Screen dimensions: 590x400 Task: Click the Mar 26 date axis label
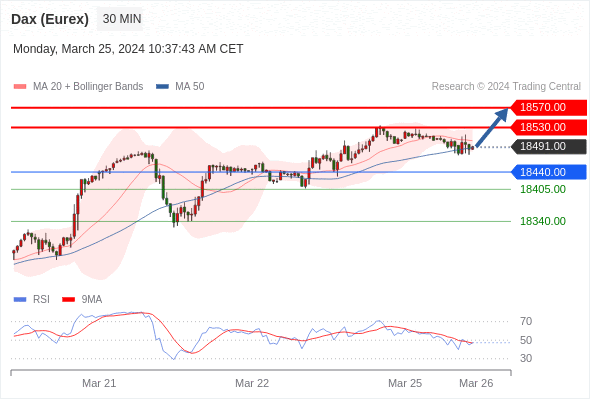tap(476, 383)
